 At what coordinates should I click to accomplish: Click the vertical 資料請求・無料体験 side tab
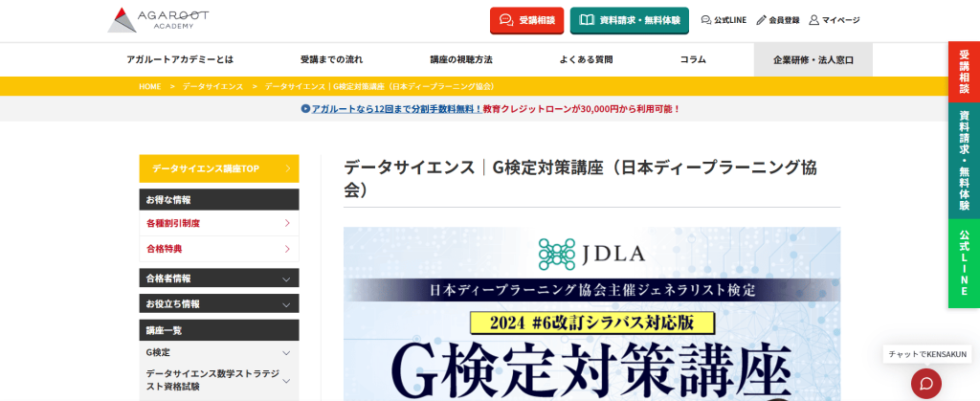point(964,161)
